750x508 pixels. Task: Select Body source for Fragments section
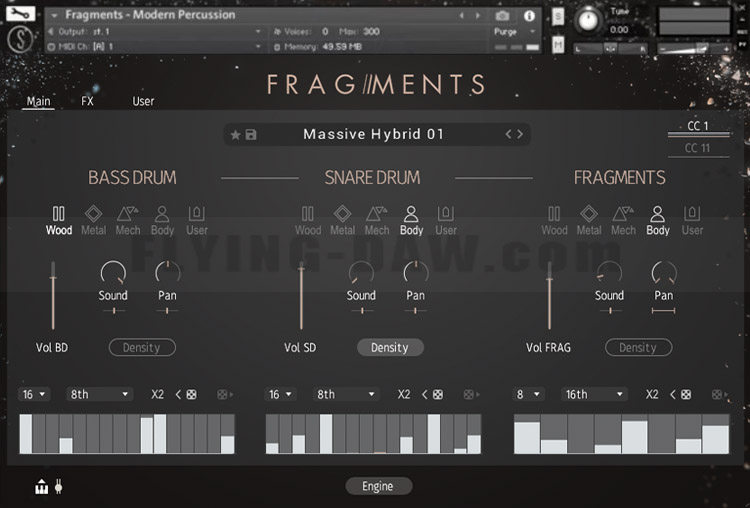658,221
